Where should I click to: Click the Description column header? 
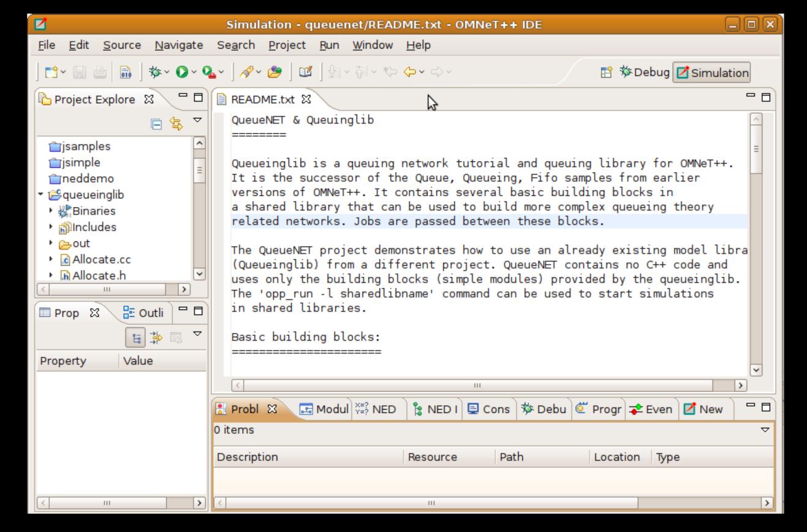308,457
